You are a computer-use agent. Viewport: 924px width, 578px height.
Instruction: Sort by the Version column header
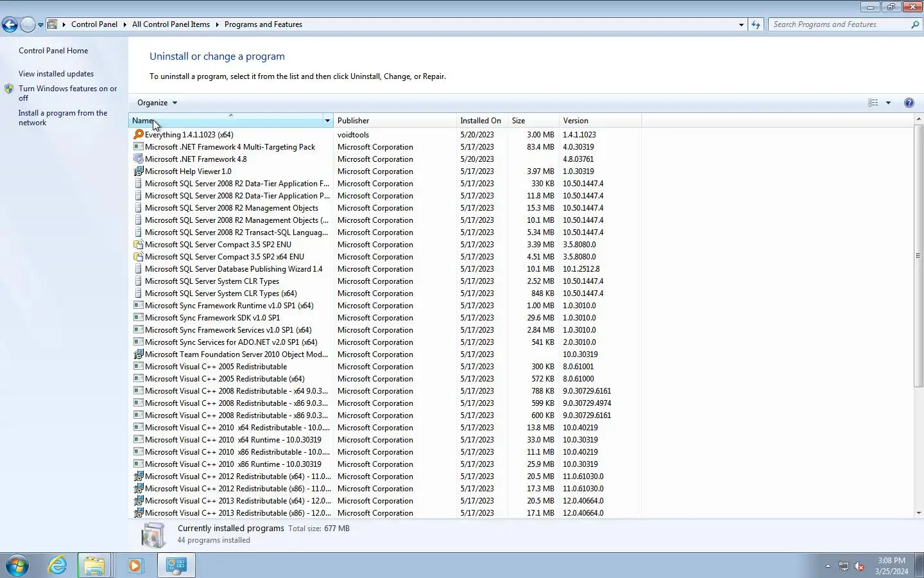tap(601, 121)
